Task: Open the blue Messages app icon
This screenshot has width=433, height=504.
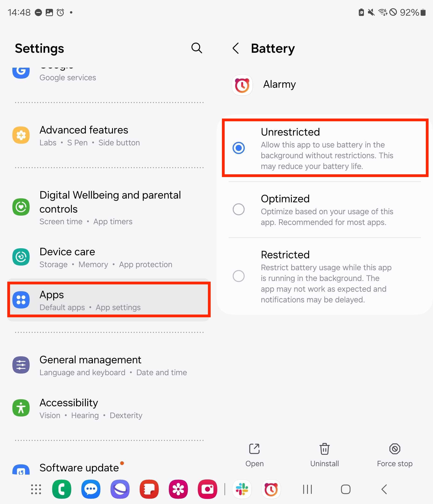Action: click(x=91, y=489)
